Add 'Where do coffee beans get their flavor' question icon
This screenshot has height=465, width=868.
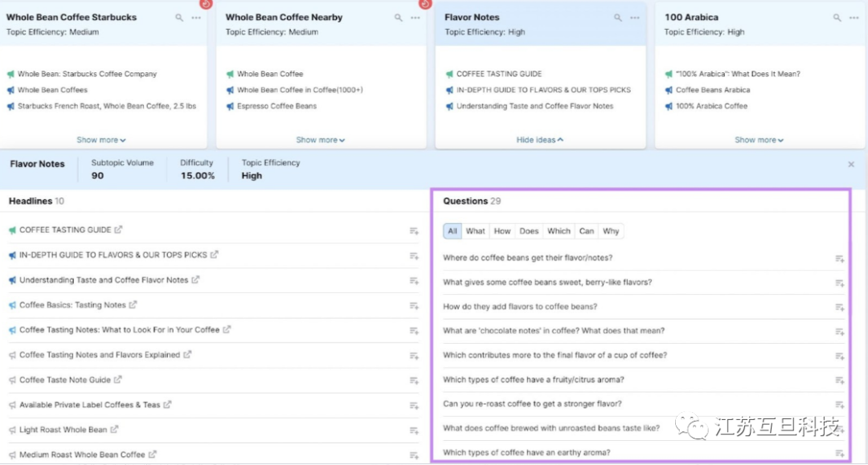839,259
